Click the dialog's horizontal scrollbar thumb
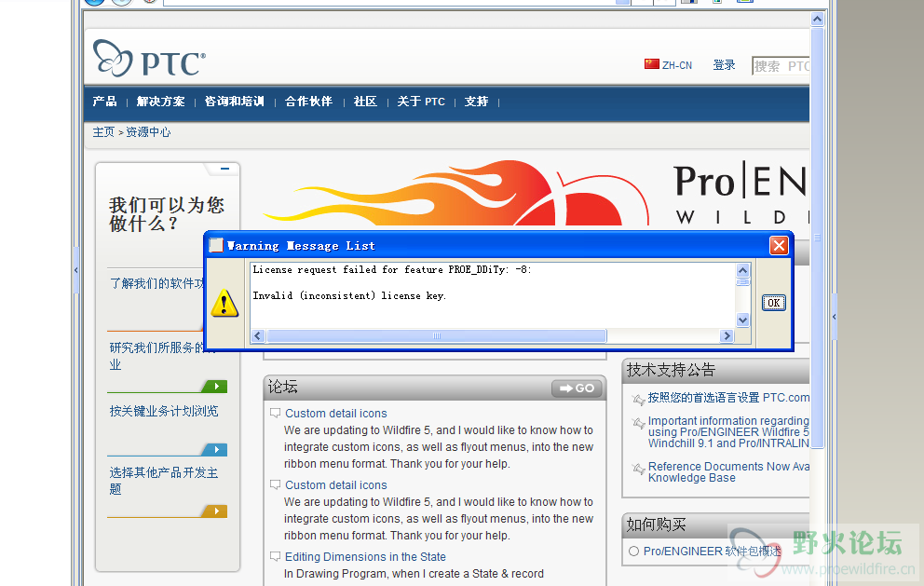The height and width of the screenshot is (586, 924). click(436, 335)
